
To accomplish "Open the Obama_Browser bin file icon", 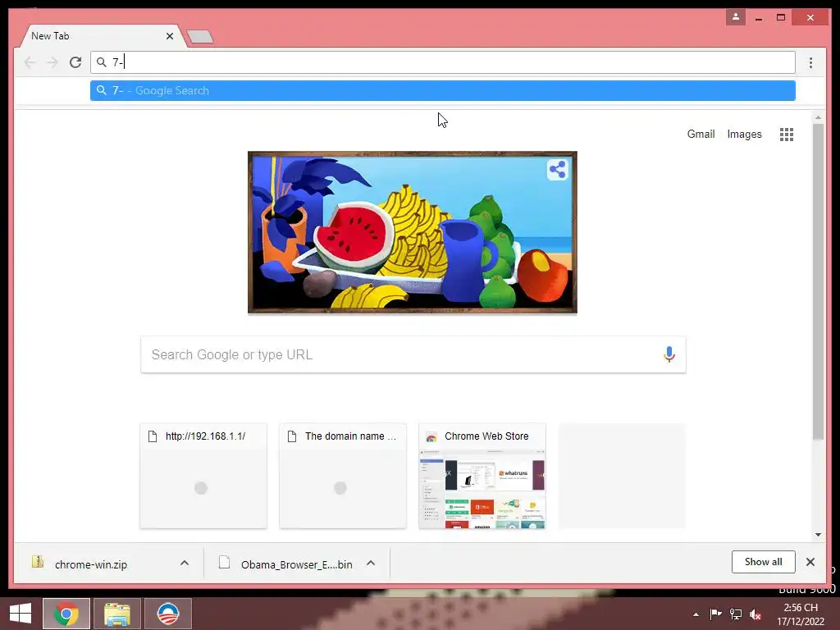I will [x=225, y=563].
